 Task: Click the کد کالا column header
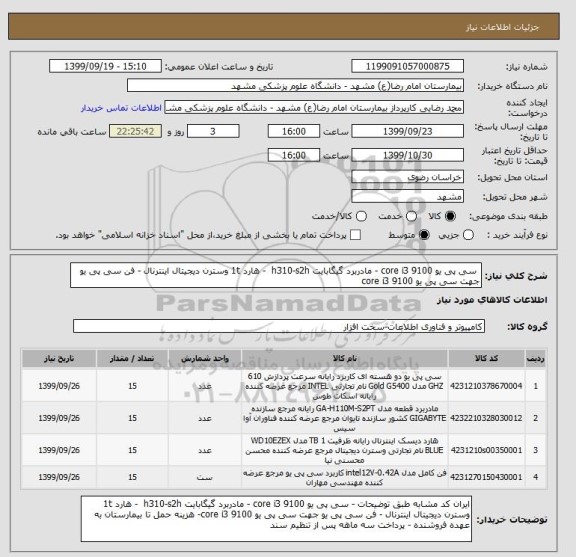[x=486, y=359]
